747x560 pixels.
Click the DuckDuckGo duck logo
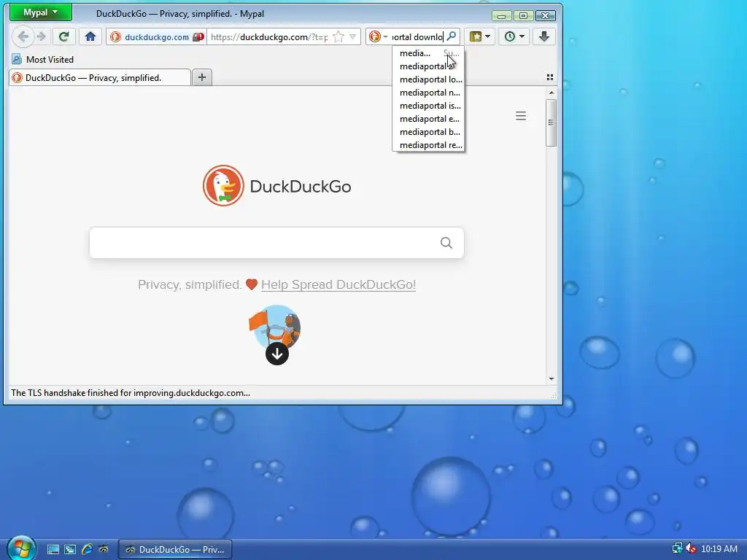(x=223, y=186)
